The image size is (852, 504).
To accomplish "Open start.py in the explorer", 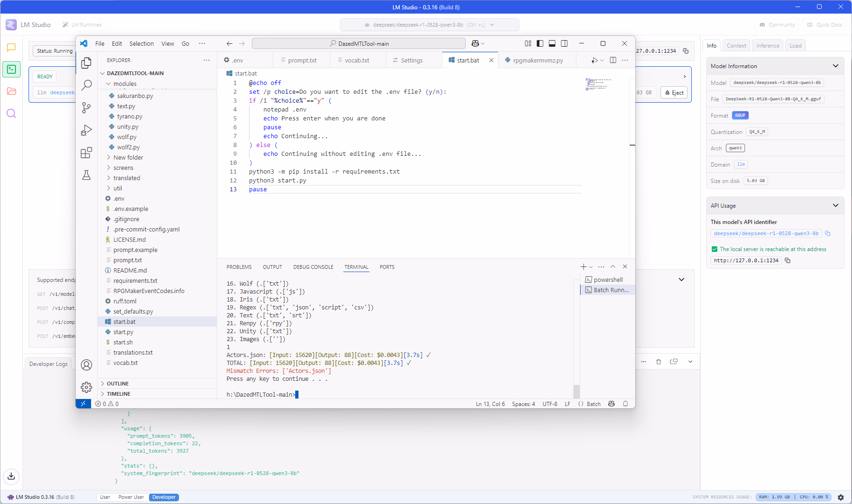I will pyautogui.click(x=123, y=332).
